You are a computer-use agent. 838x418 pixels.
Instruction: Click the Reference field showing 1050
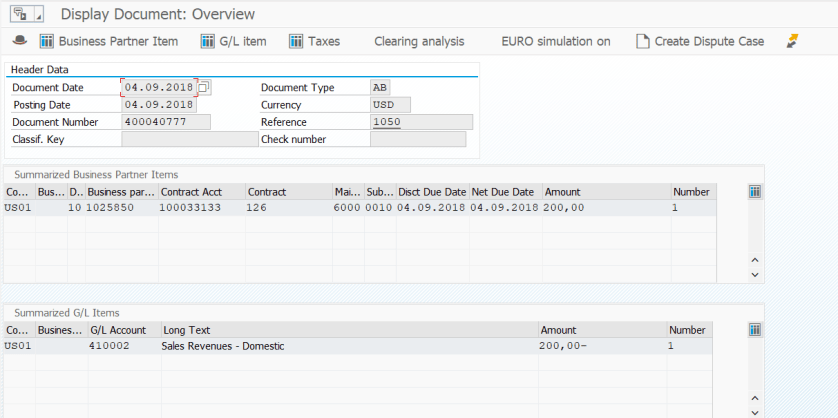coord(420,122)
